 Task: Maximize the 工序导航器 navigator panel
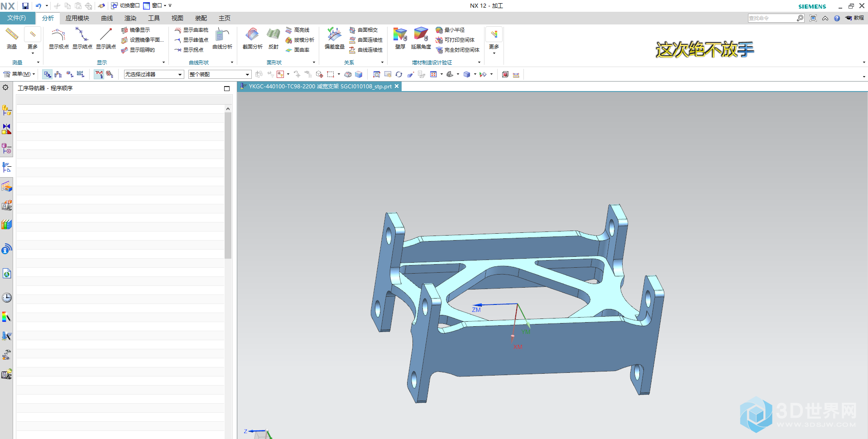click(x=227, y=88)
